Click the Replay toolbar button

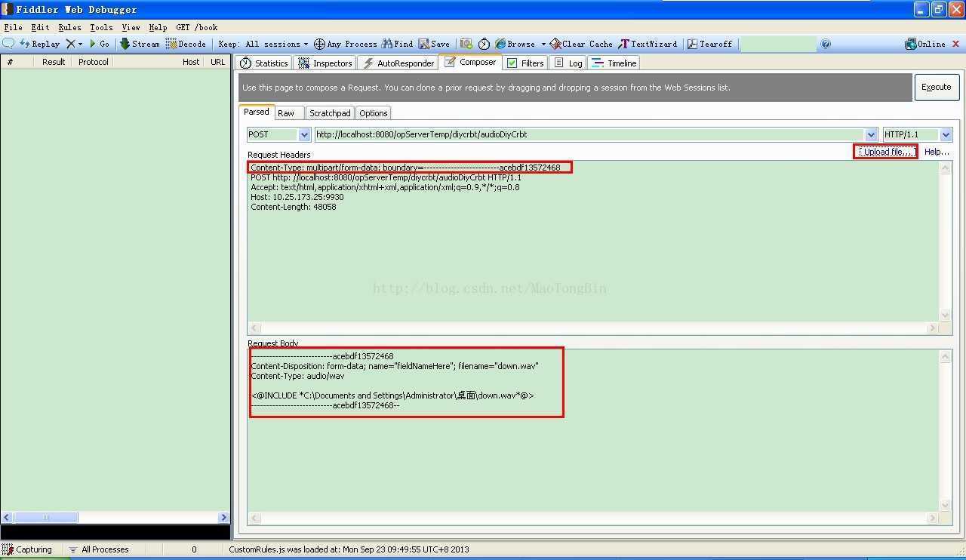(x=40, y=44)
